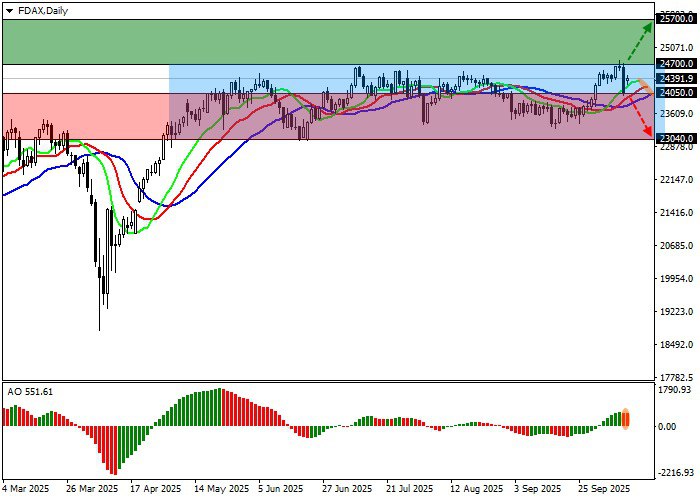Click the 1790.93 oscillator scale value
700x500 pixels.
tap(676, 390)
